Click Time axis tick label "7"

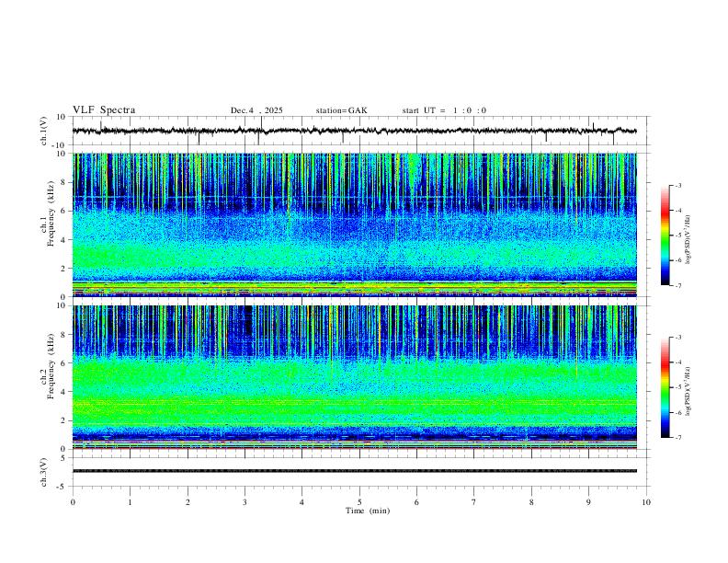click(474, 502)
